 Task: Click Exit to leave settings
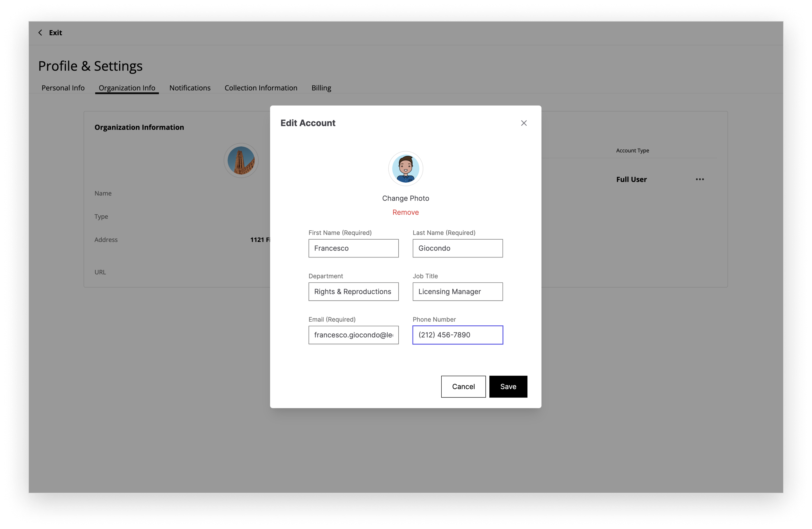pyautogui.click(x=55, y=33)
